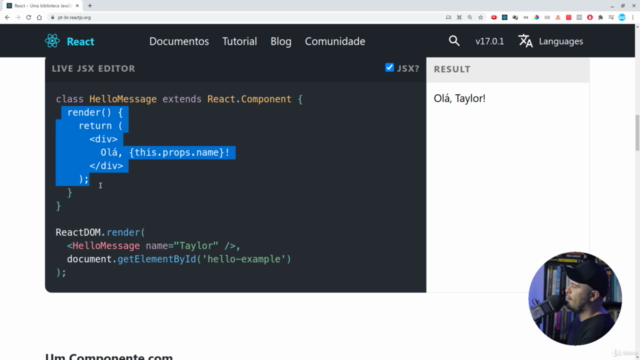Click the browser forward arrow
The width and height of the screenshot is (640, 360).
18,17
